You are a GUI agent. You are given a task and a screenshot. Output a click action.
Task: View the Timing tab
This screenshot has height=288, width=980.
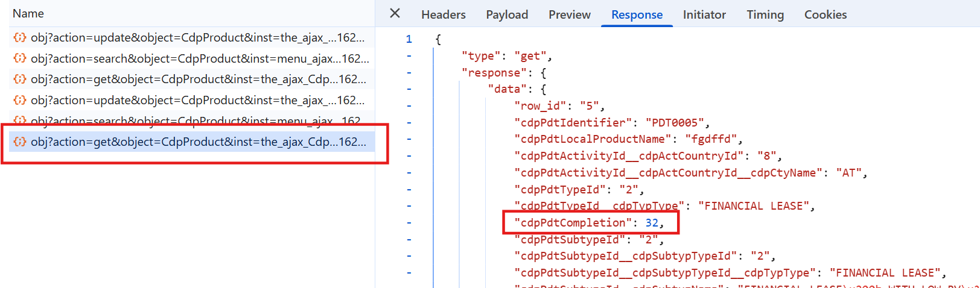tap(765, 14)
